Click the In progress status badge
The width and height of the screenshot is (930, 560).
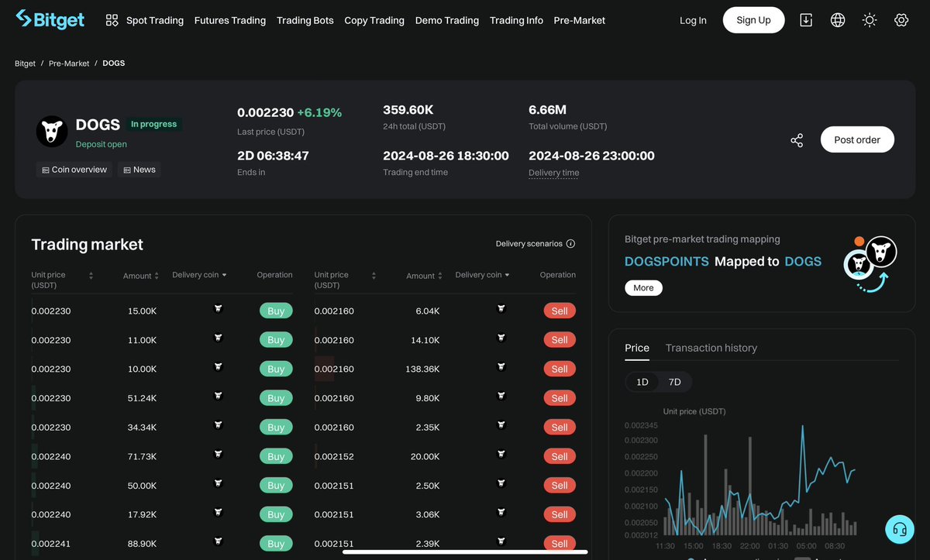(153, 124)
